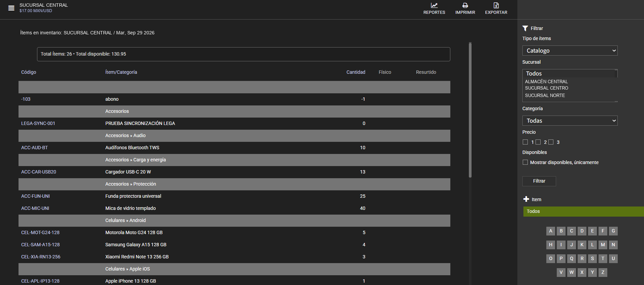Filter items by letter Z

point(603,273)
